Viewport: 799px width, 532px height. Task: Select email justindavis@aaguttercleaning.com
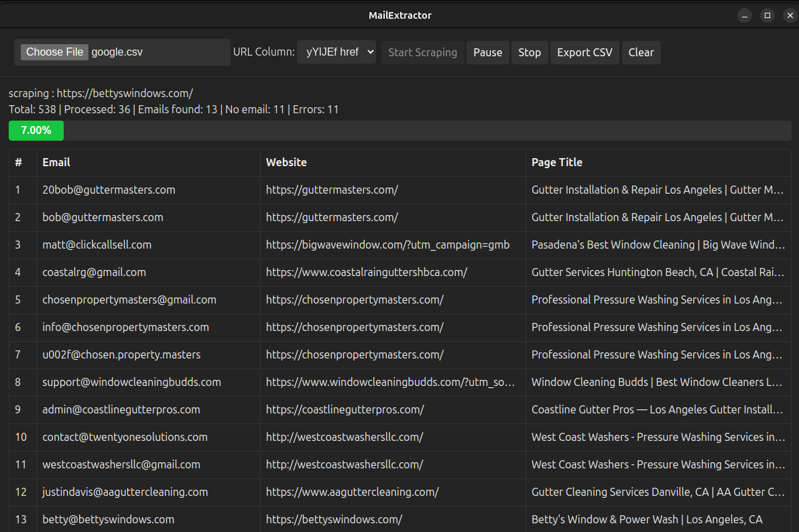pos(125,492)
